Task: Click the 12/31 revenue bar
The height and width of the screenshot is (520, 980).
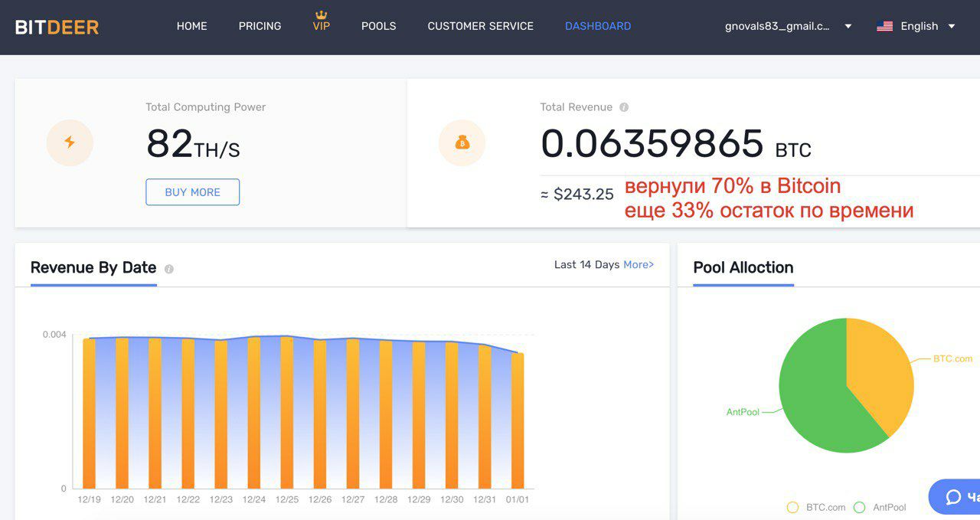Action: click(x=485, y=417)
